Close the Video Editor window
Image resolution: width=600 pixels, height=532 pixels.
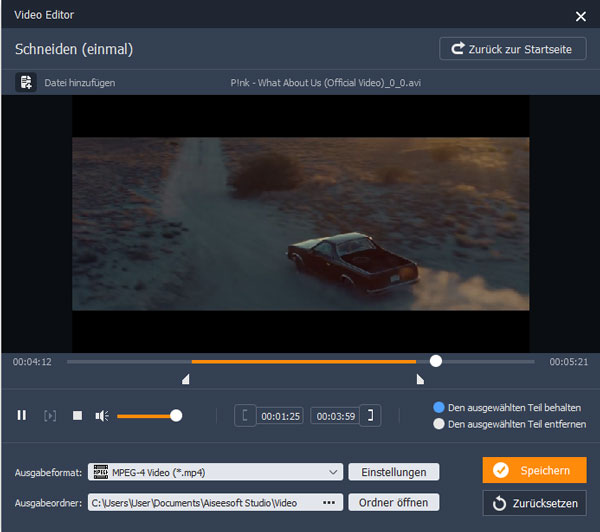click(x=580, y=16)
